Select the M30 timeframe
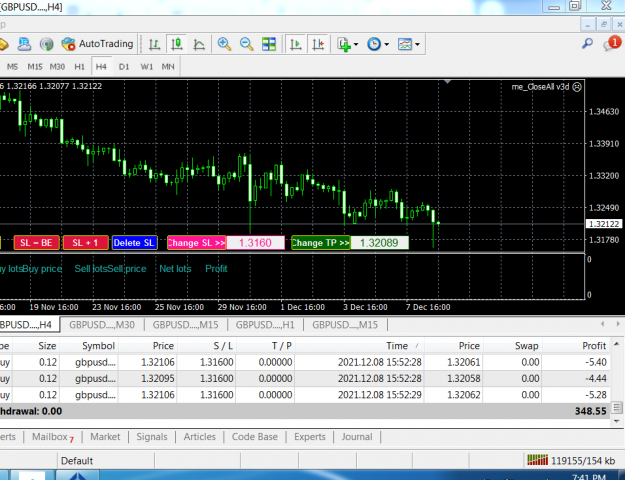Viewport: 625px width, 480px height. 57,67
